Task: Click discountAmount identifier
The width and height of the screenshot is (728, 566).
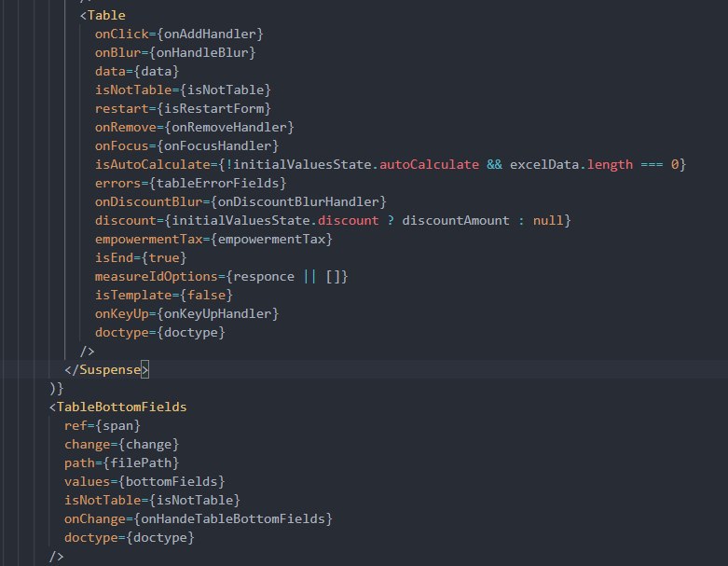Action: (x=456, y=220)
